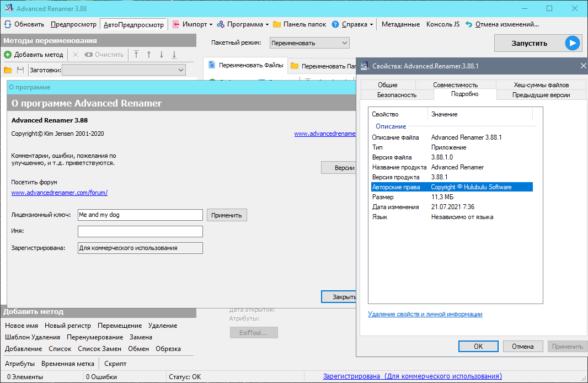
Task: Click the Панель папок folder icon
Action: 277,24
